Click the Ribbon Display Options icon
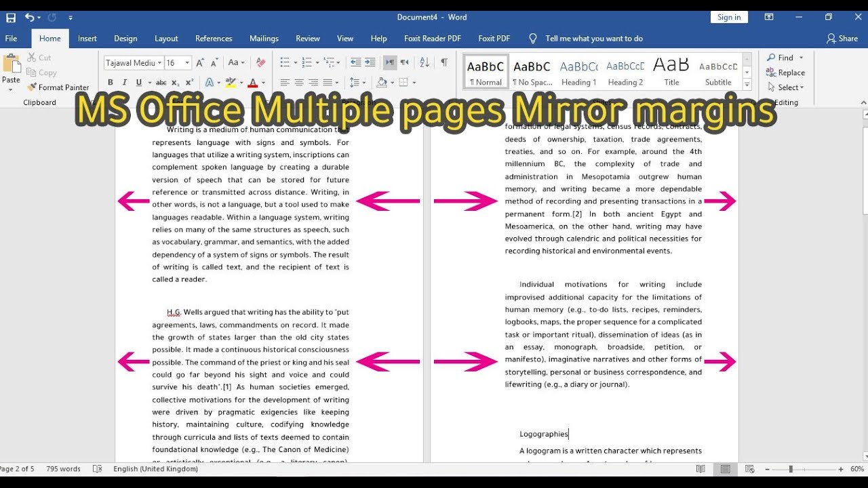The height and width of the screenshot is (488, 868). coord(769,17)
